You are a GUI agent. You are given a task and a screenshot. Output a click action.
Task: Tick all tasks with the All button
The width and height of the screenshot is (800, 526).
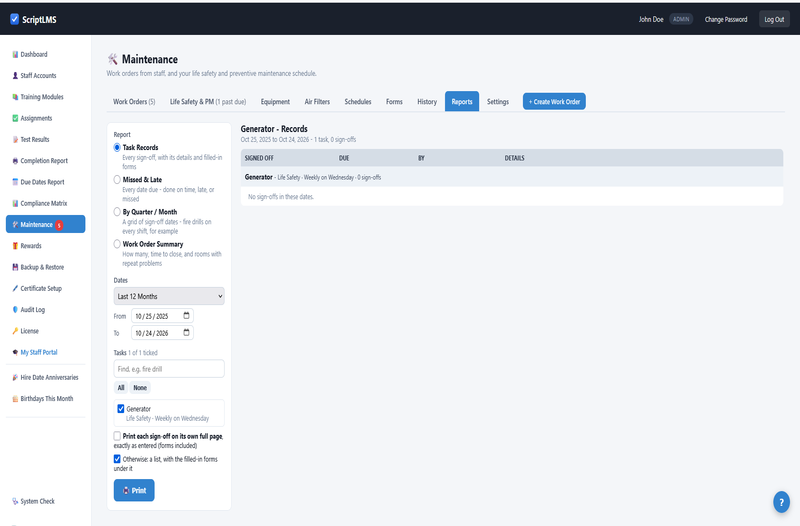(x=121, y=388)
